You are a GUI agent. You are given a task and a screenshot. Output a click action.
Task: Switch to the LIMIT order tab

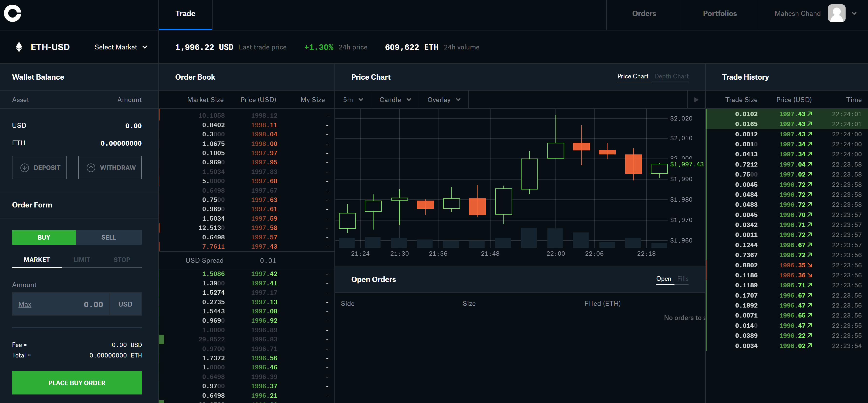82,260
